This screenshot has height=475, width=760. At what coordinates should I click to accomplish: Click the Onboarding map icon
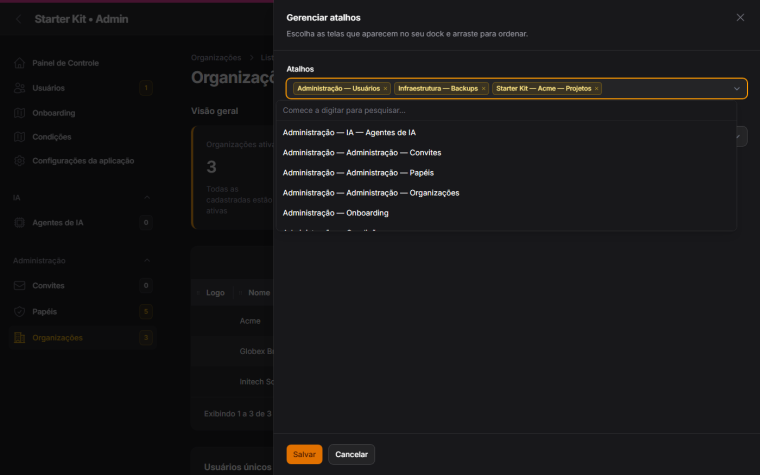click(x=19, y=113)
